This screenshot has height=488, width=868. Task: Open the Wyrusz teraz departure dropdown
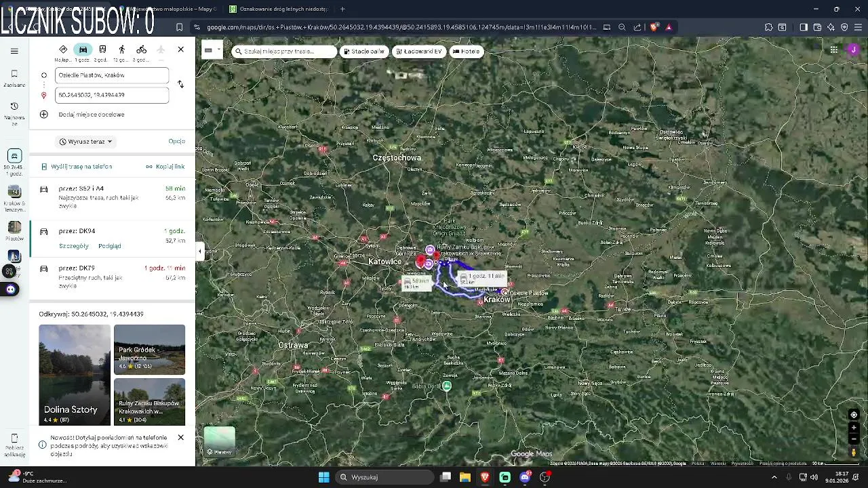coord(85,142)
